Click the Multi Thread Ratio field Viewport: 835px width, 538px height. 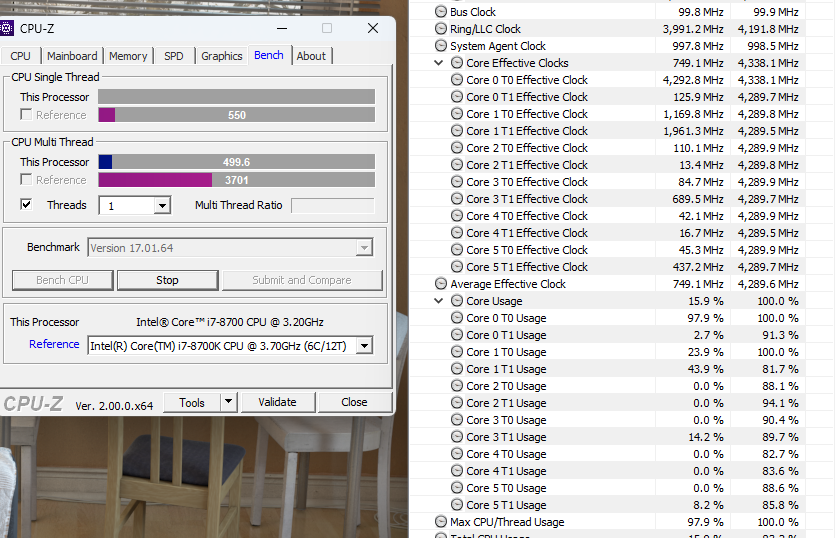click(x=333, y=206)
